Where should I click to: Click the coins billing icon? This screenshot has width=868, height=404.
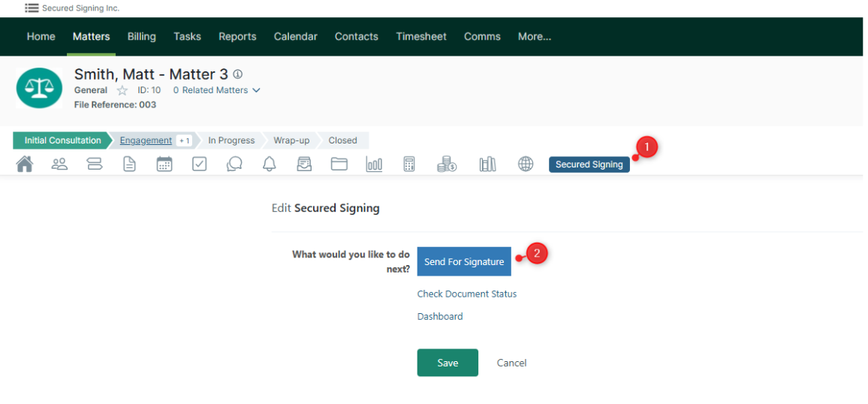pyautogui.click(x=447, y=164)
